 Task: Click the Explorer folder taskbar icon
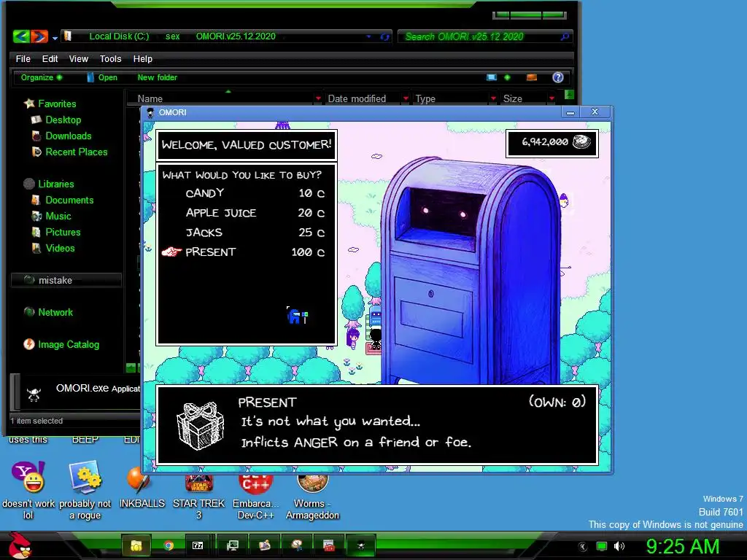(x=136, y=545)
